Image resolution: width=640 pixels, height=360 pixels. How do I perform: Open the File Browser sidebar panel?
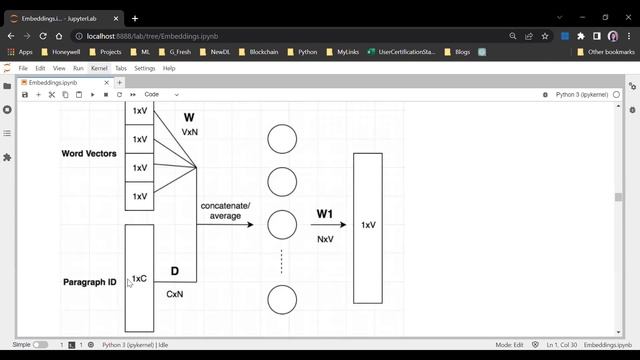coord(7,86)
